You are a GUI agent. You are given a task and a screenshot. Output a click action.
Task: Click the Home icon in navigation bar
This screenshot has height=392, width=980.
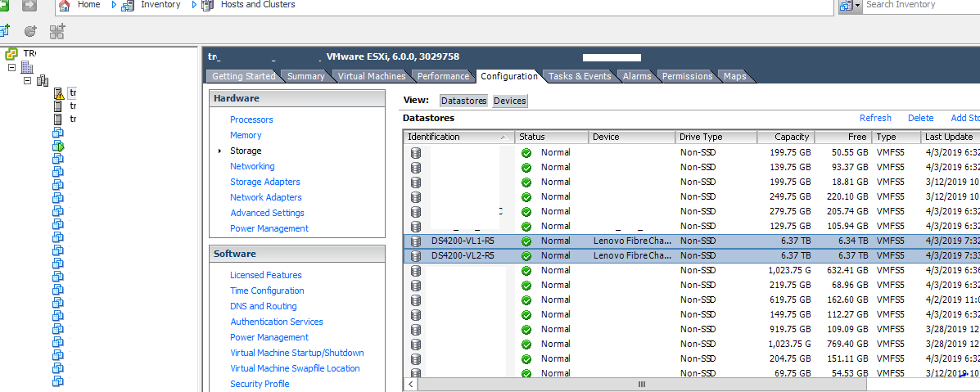[x=64, y=5]
